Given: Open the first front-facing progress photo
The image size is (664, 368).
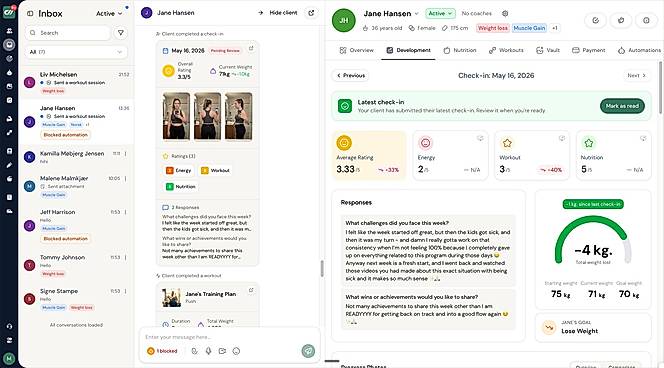Looking at the screenshot, I should point(177,116).
